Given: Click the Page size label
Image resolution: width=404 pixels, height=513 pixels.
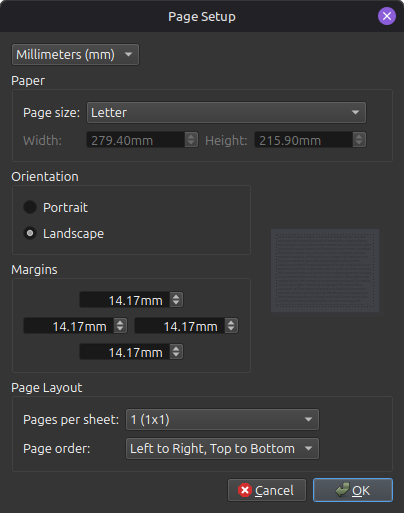Looking at the screenshot, I should coord(51,113).
